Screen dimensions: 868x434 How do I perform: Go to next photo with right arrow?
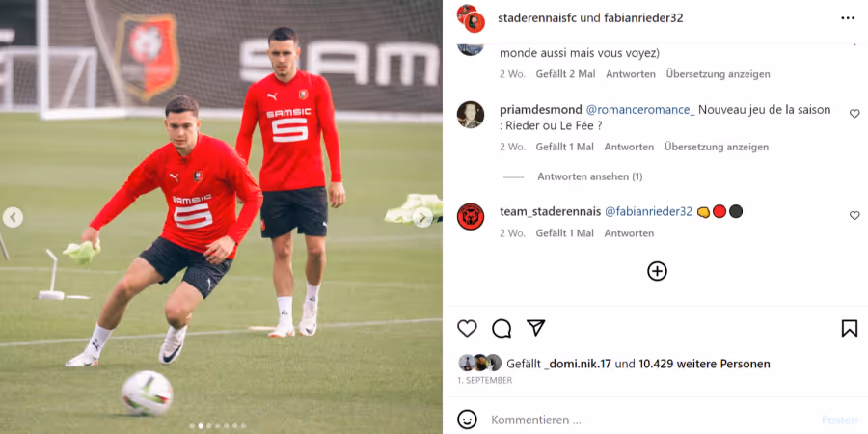tap(423, 218)
